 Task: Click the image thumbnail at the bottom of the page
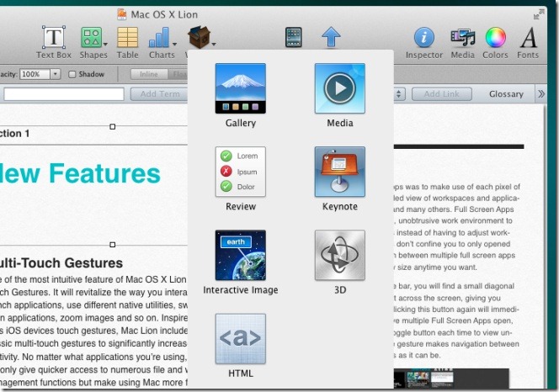click(451, 379)
